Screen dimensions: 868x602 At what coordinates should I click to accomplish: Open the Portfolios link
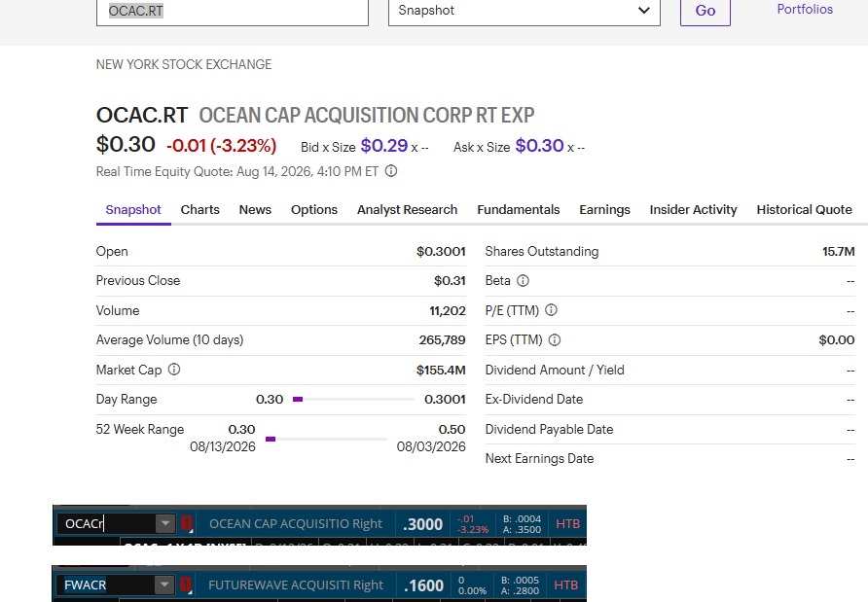805,9
